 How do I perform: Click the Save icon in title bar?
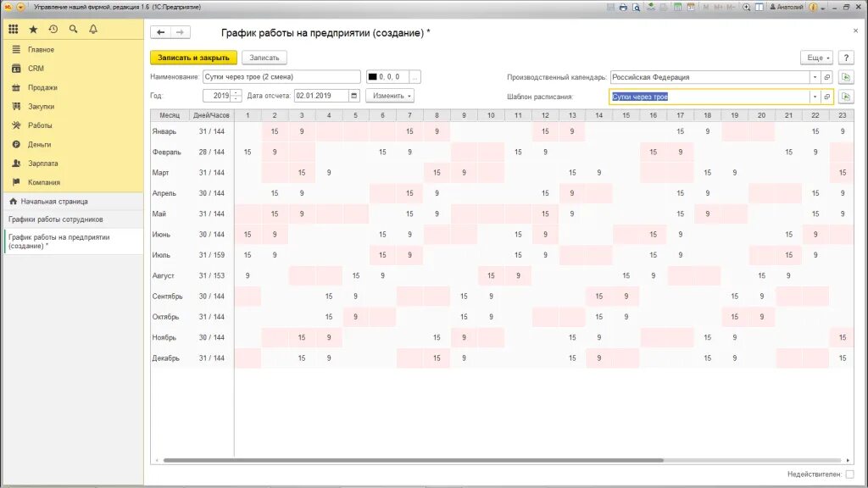click(x=610, y=7)
